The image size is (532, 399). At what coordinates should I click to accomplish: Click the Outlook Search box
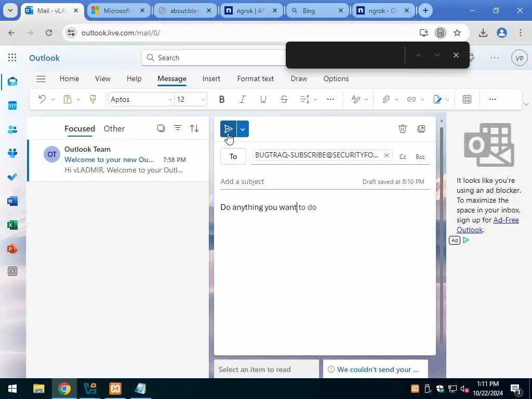(214, 58)
